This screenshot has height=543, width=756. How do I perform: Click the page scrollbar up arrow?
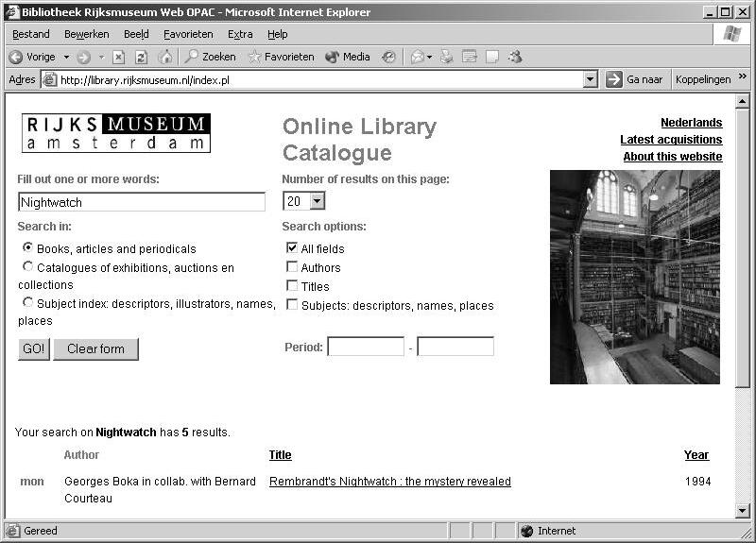[x=742, y=101]
